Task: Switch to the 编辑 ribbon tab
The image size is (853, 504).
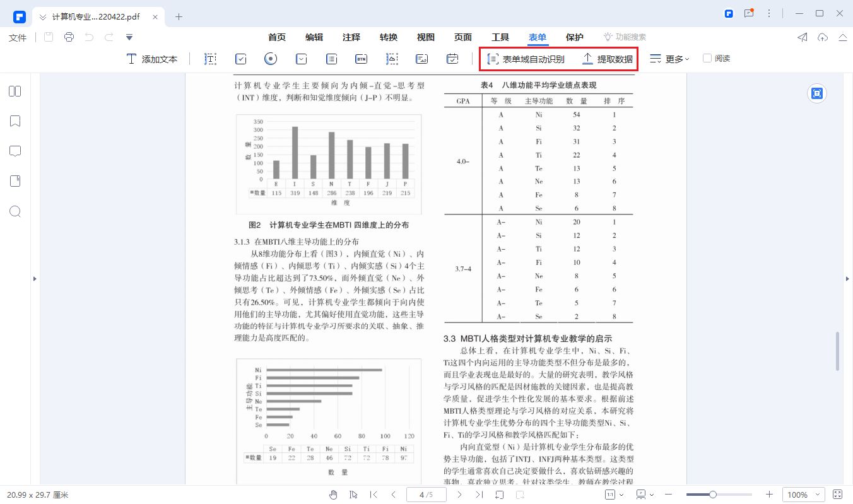Action: click(314, 37)
